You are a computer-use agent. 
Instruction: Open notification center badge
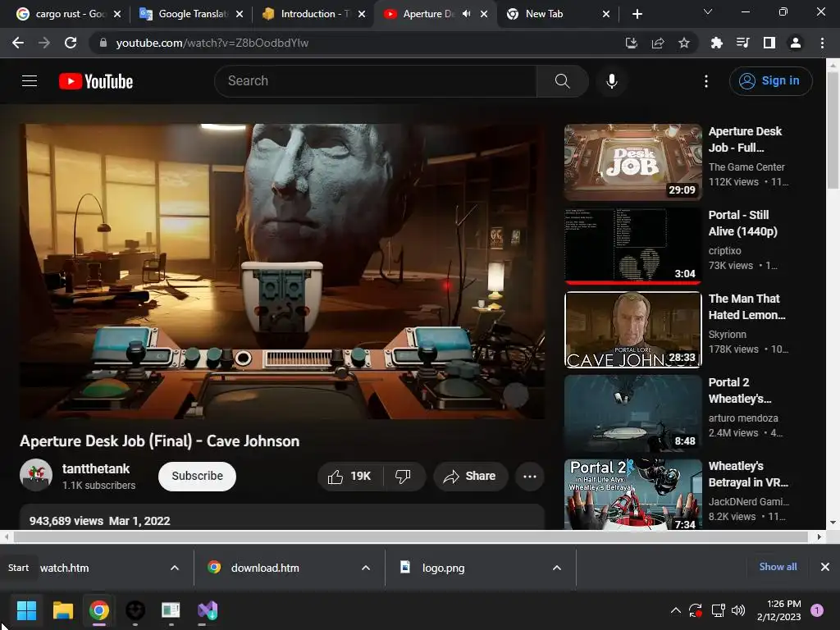click(x=817, y=610)
